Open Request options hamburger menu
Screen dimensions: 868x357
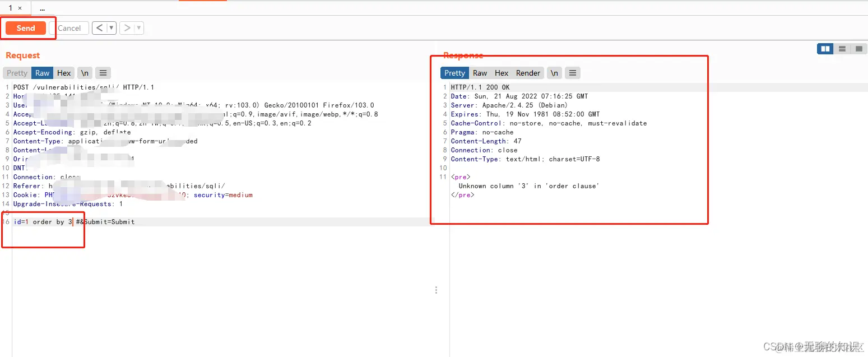(103, 73)
